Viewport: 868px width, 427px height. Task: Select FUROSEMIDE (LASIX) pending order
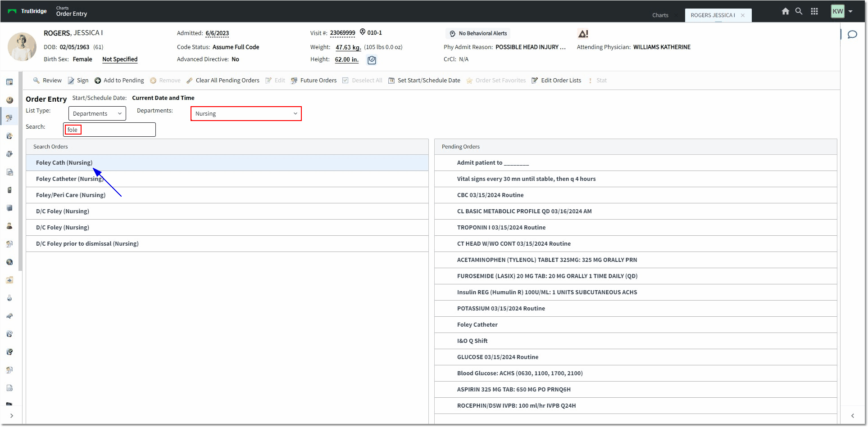[x=636, y=276]
